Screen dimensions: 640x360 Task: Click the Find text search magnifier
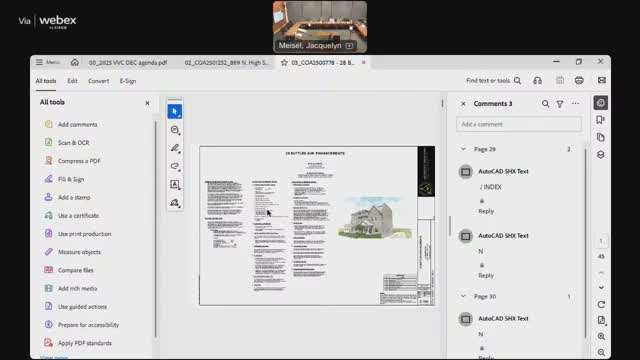[x=518, y=80]
